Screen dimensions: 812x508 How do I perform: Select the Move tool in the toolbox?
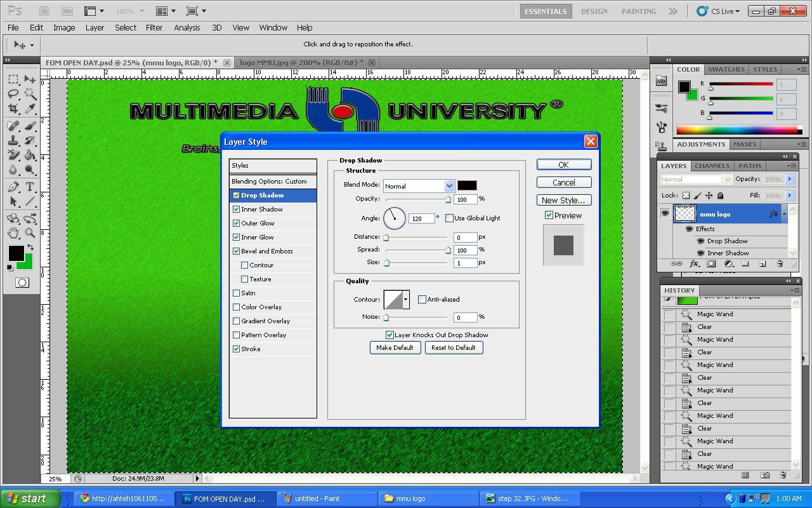pyautogui.click(x=30, y=79)
